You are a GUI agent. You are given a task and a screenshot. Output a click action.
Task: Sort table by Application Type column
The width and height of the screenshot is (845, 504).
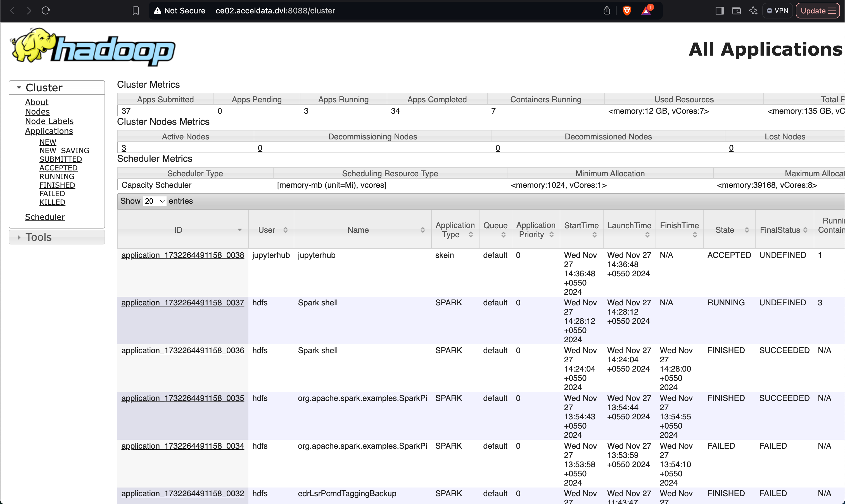click(x=455, y=230)
